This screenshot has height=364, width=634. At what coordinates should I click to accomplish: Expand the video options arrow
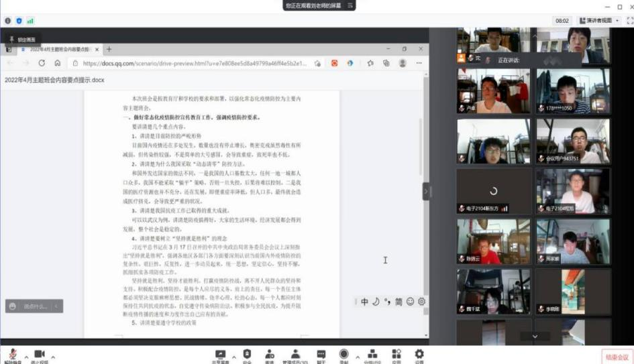[53, 355]
